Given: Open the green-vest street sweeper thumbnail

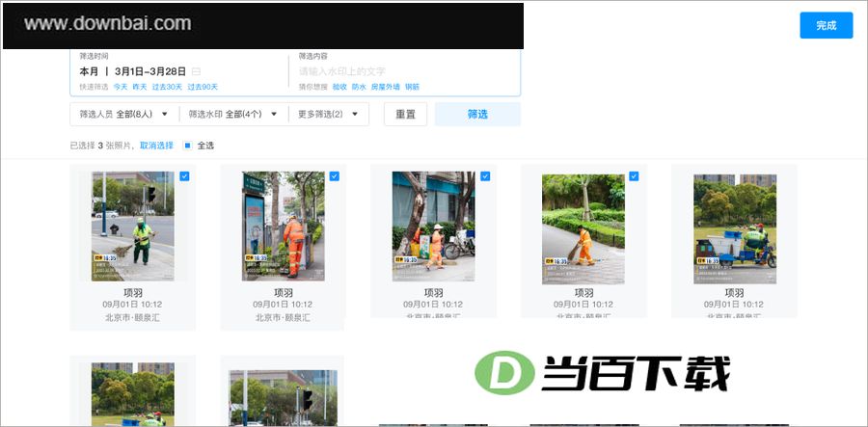Looking at the screenshot, I should [x=133, y=227].
